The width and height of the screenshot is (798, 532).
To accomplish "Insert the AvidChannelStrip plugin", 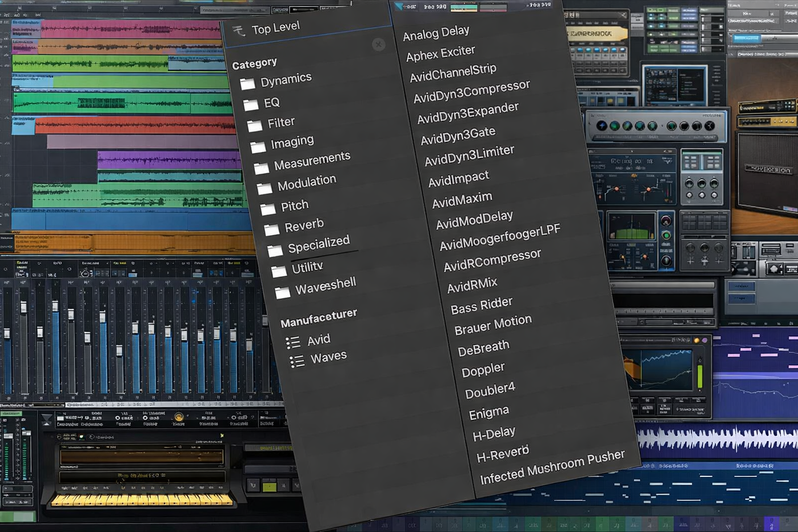I will click(453, 73).
